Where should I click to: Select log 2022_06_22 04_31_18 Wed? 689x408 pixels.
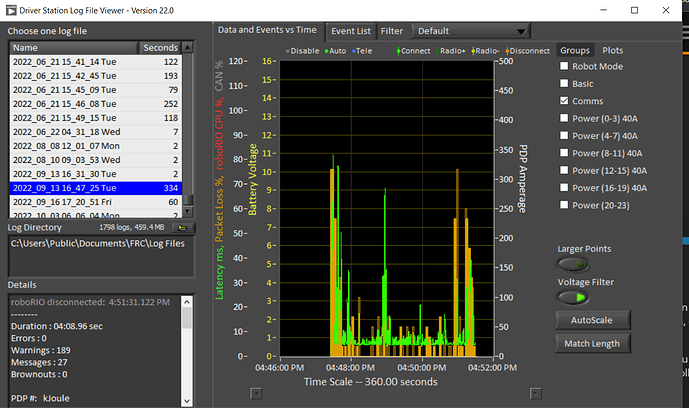tap(96, 132)
